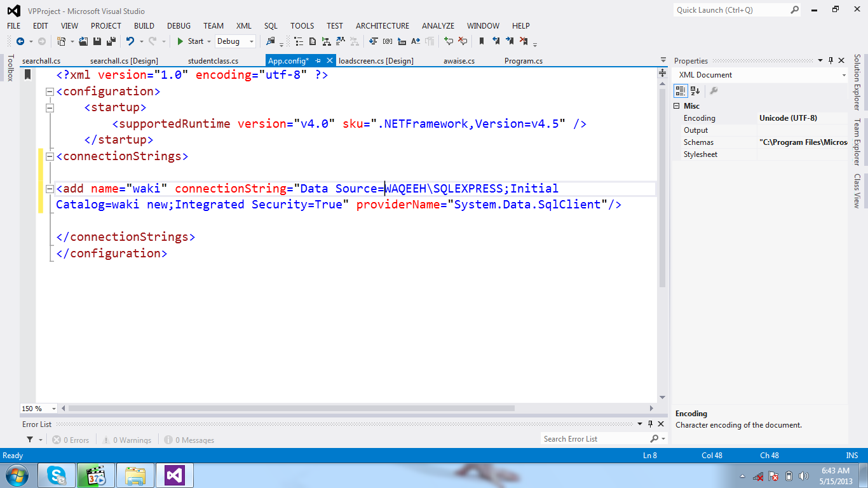Filter the Error List
The height and width of the screenshot is (488, 868).
31,439
